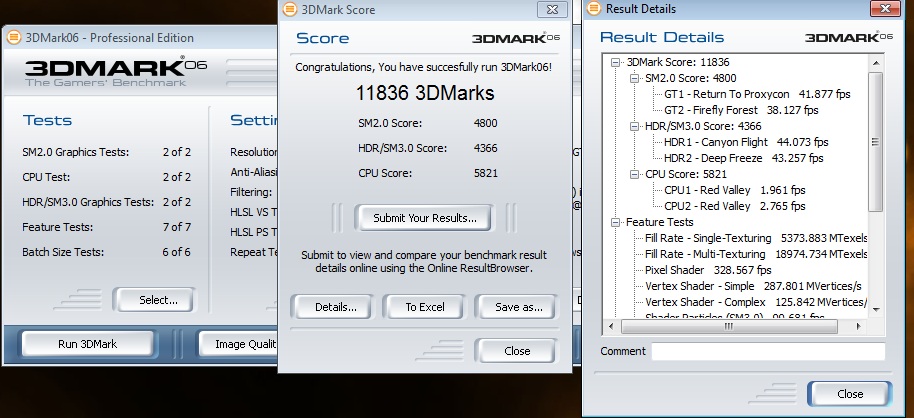The width and height of the screenshot is (914, 418).
Task: Collapse the 3DMark Score tree node
Action: point(615,62)
